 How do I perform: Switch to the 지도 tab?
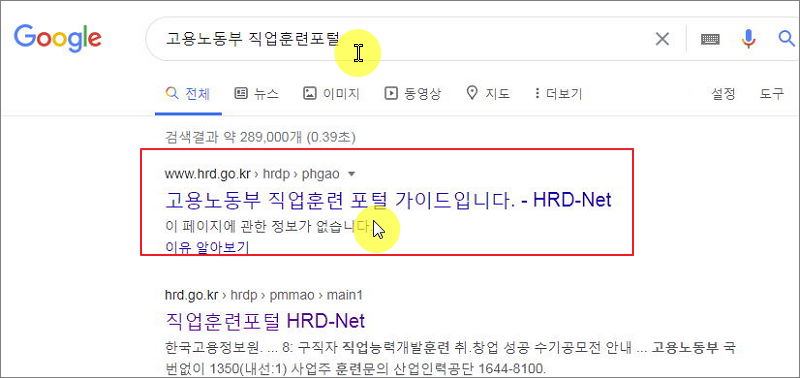tap(488, 93)
